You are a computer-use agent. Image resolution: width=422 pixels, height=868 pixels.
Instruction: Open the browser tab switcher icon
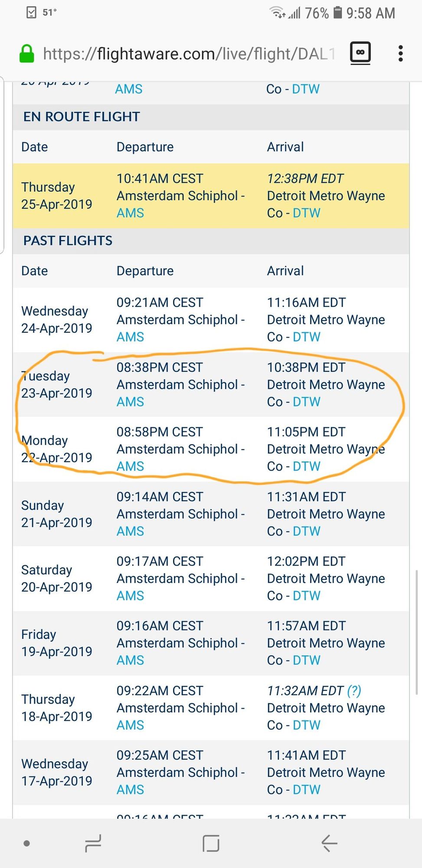pos(360,53)
